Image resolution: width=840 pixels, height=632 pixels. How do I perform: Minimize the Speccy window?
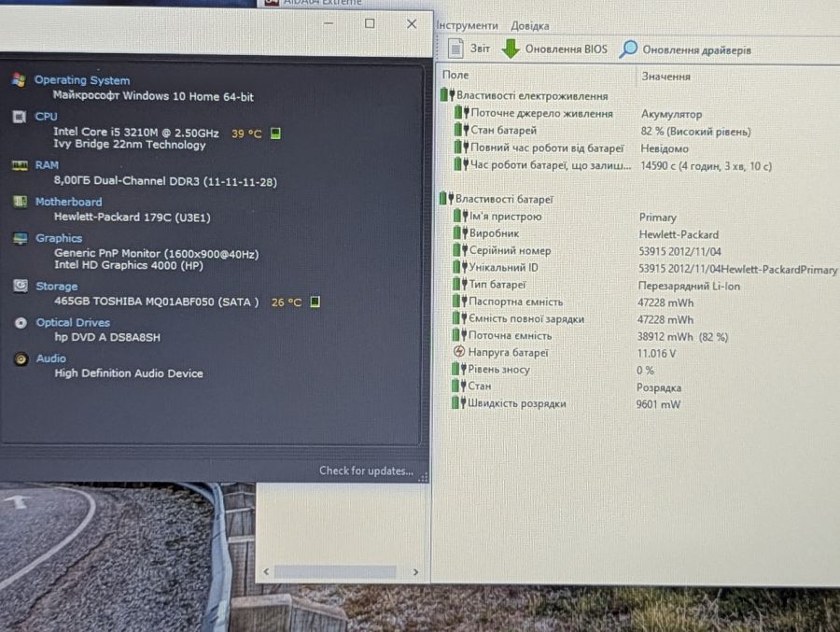329,23
